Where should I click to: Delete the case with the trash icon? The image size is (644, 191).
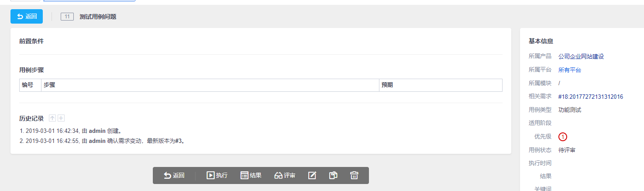click(x=354, y=175)
